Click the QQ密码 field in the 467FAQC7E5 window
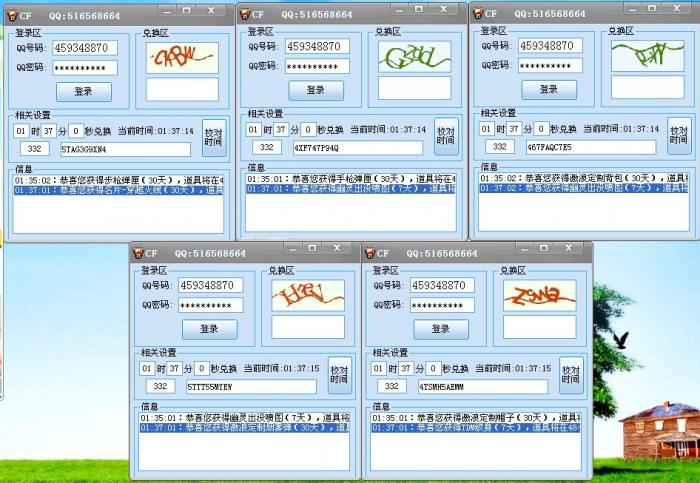This screenshot has height=483, width=700. click(550, 66)
